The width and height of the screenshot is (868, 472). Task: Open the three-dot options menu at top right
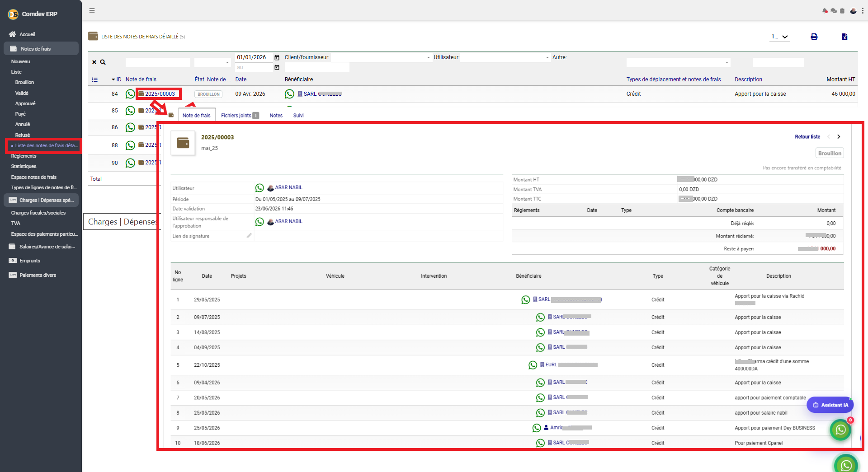863,11
